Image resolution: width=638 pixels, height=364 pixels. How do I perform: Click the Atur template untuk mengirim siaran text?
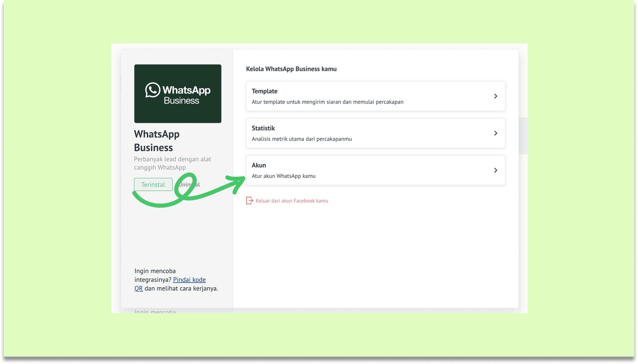click(327, 102)
